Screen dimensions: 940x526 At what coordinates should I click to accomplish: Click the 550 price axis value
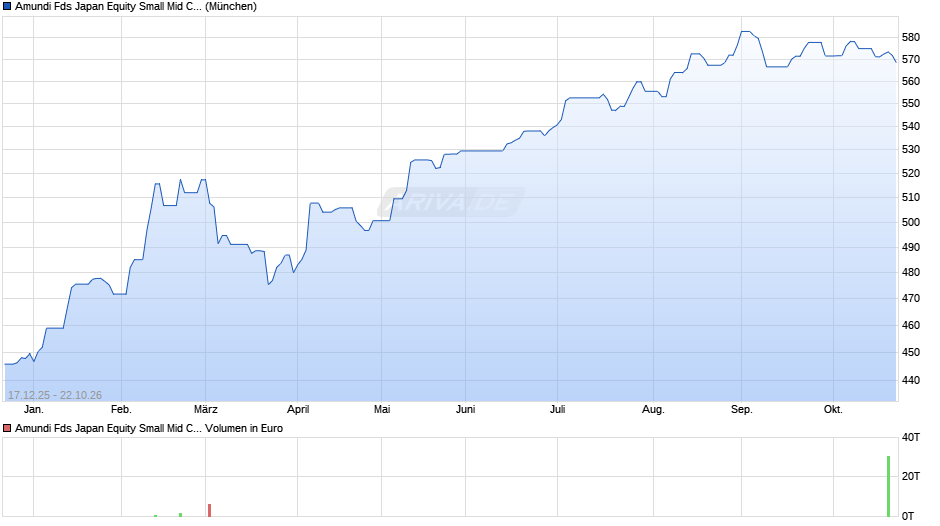tap(911, 104)
